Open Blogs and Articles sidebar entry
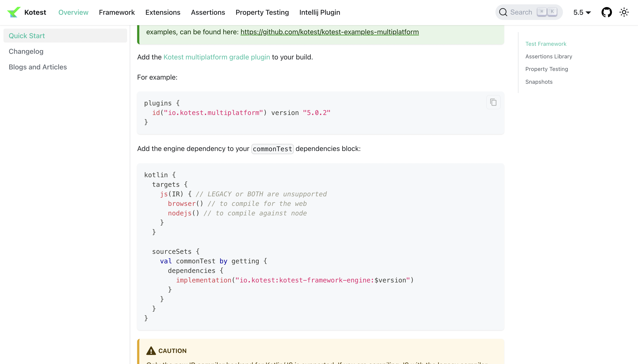The height and width of the screenshot is (364, 638). [38, 67]
